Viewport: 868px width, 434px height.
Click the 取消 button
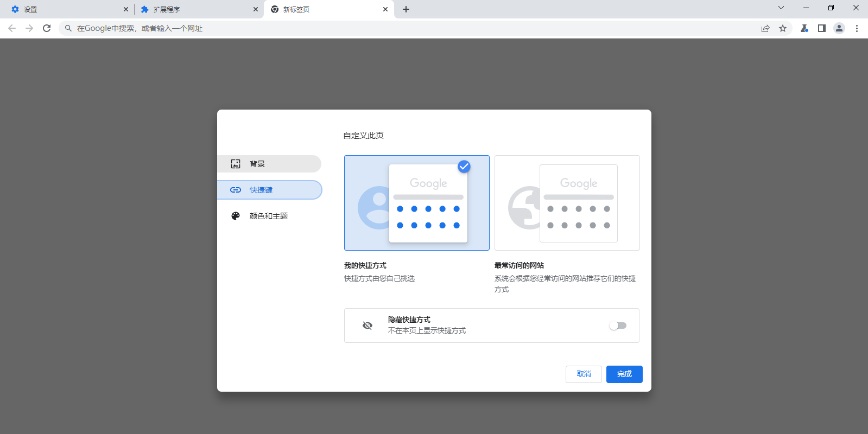tap(584, 374)
